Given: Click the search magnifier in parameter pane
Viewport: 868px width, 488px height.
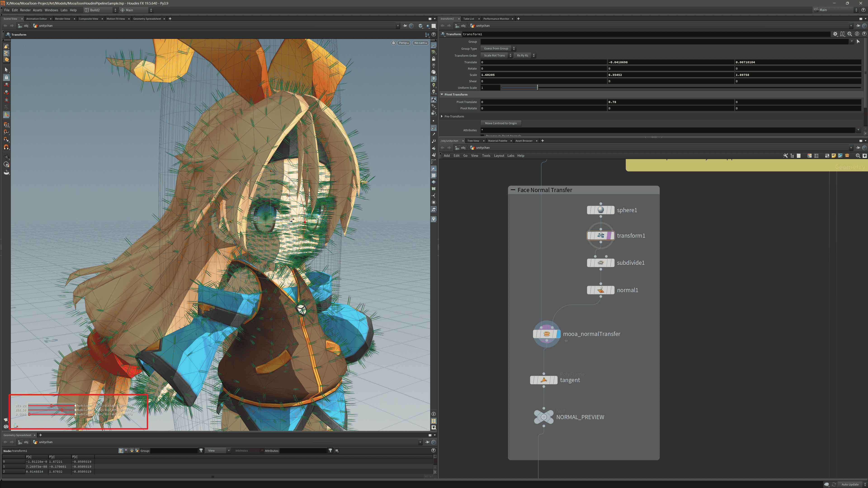Looking at the screenshot, I should point(849,34).
